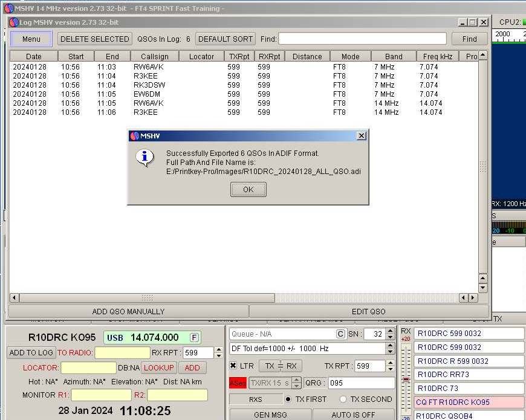Click the red ASeq indicator

tap(237, 383)
